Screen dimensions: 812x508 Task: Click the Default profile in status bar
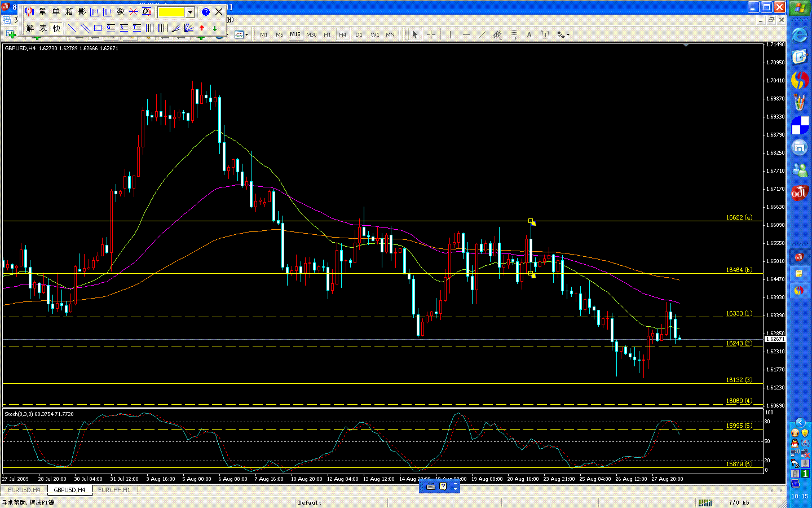(x=310, y=502)
